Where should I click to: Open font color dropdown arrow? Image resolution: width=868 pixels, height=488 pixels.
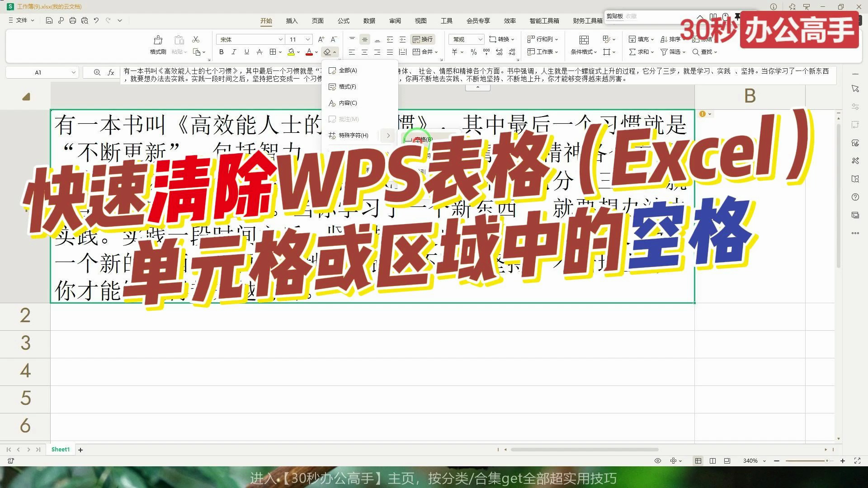(x=316, y=52)
